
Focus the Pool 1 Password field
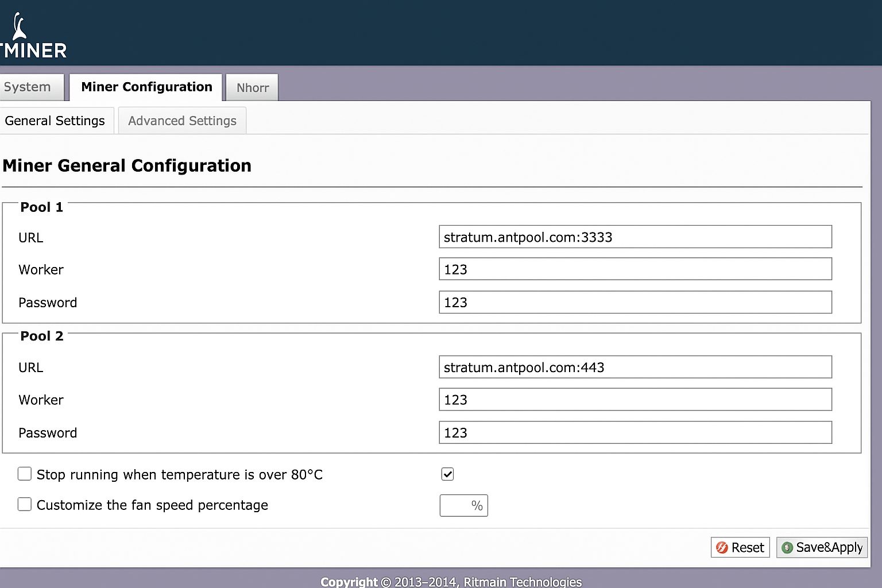635,302
